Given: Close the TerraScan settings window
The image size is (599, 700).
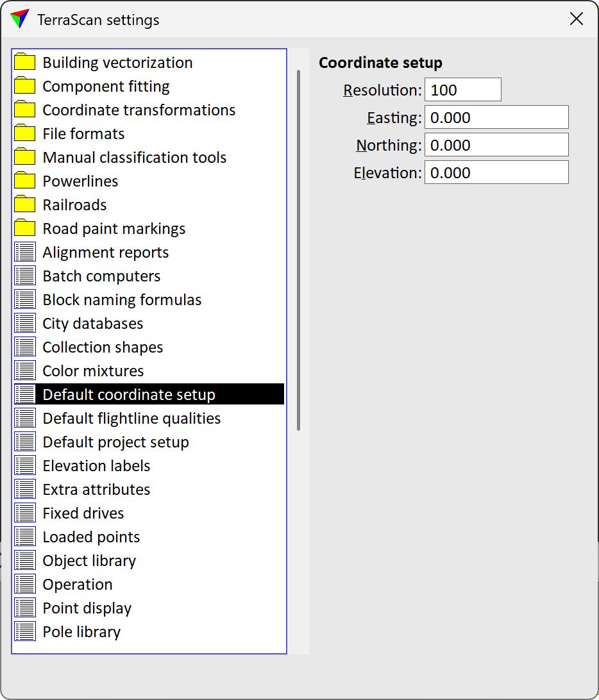Looking at the screenshot, I should 576,19.
